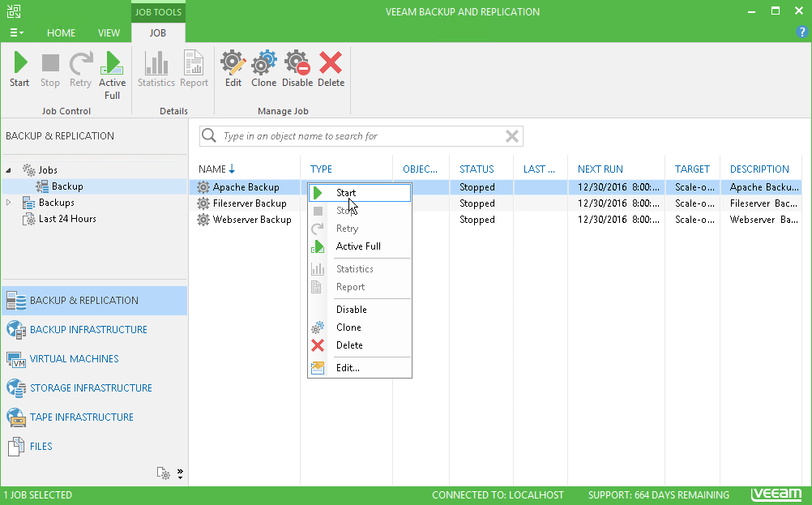Collapse the Jobs tree node
Screen dimensions: 812x505
pos(9,170)
